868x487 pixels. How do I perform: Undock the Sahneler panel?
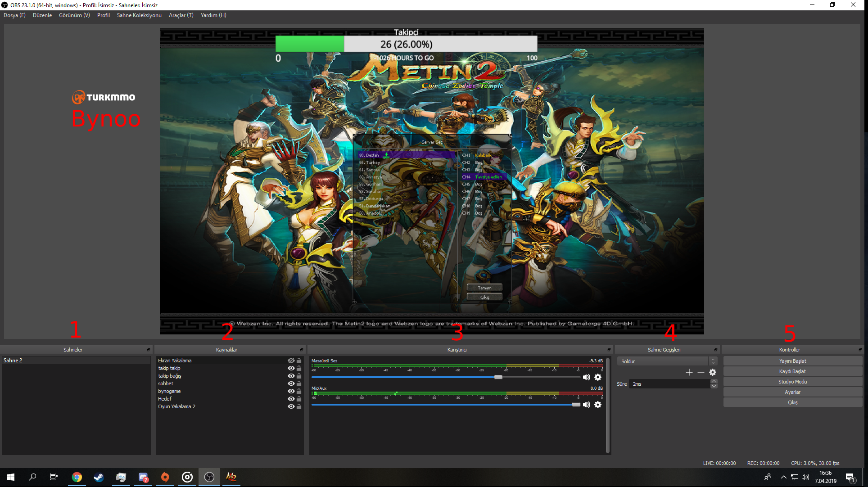[149, 350]
